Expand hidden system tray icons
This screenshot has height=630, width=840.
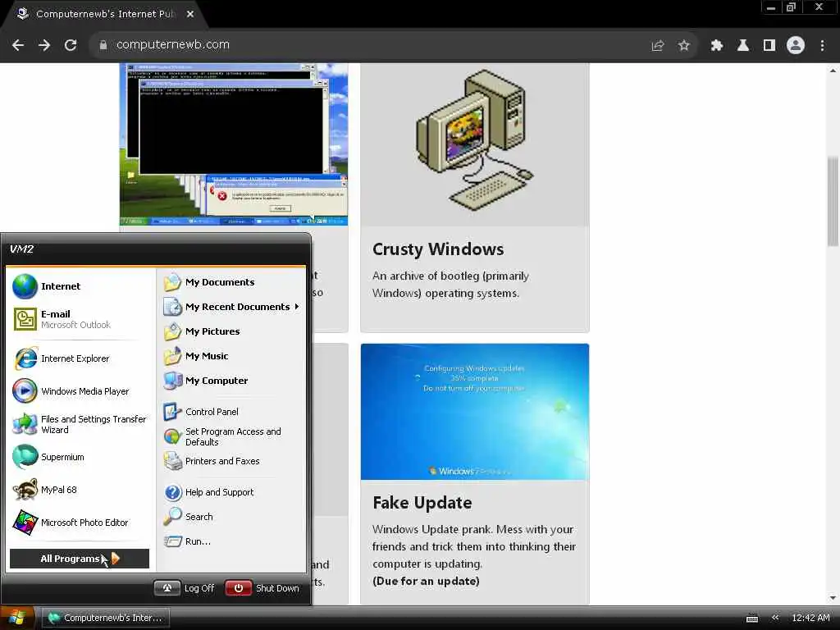(775, 618)
